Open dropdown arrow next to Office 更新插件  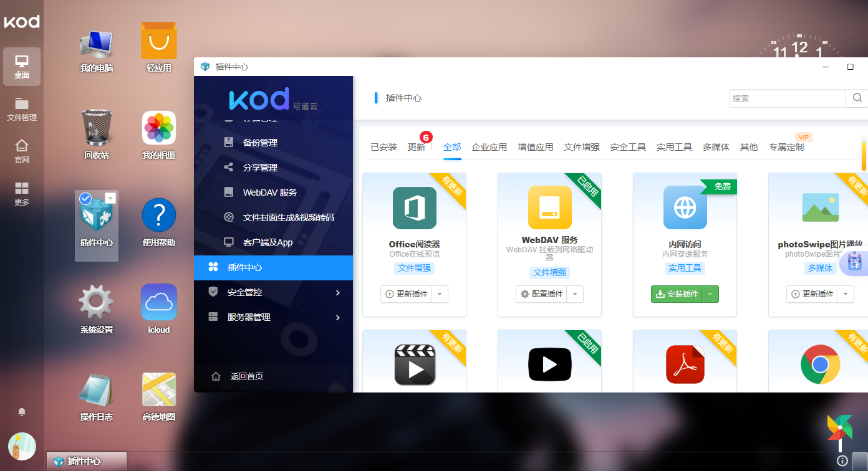coord(440,294)
